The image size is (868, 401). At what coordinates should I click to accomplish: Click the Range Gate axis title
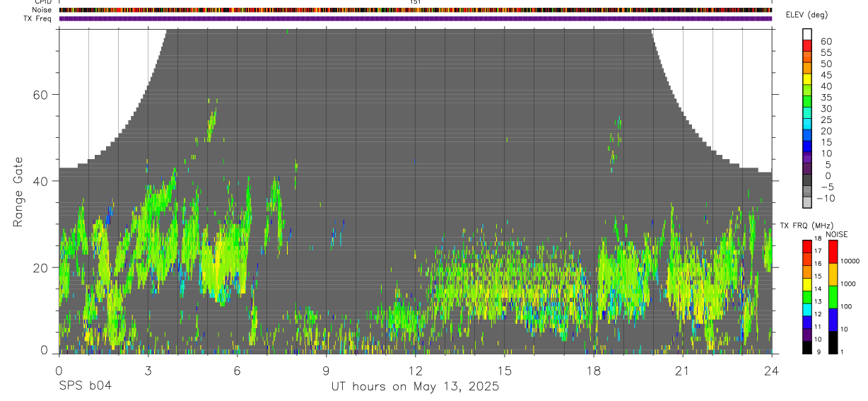(x=18, y=191)
